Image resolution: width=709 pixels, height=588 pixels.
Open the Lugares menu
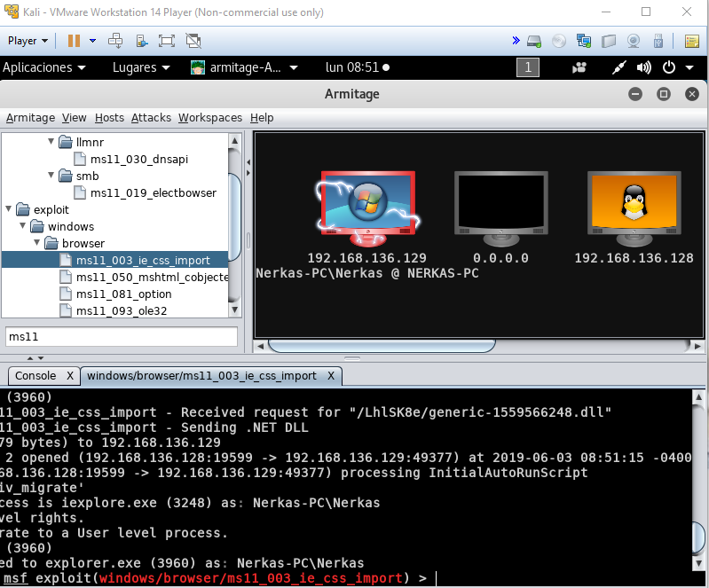coord(141,67)
